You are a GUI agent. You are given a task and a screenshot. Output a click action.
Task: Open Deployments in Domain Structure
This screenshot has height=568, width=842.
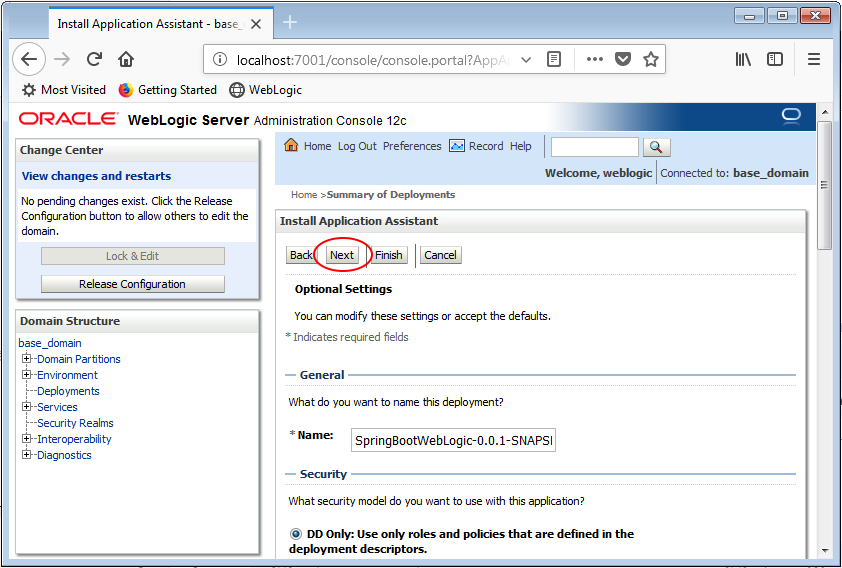(x=68, y=391)
